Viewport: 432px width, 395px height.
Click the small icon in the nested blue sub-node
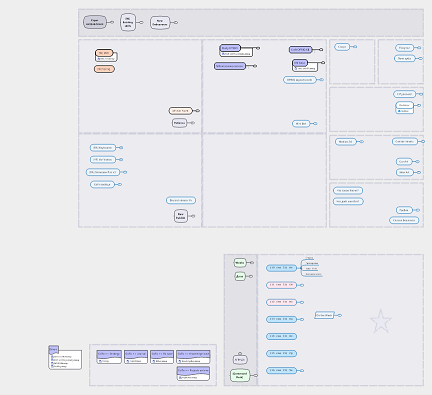point(399,111)
